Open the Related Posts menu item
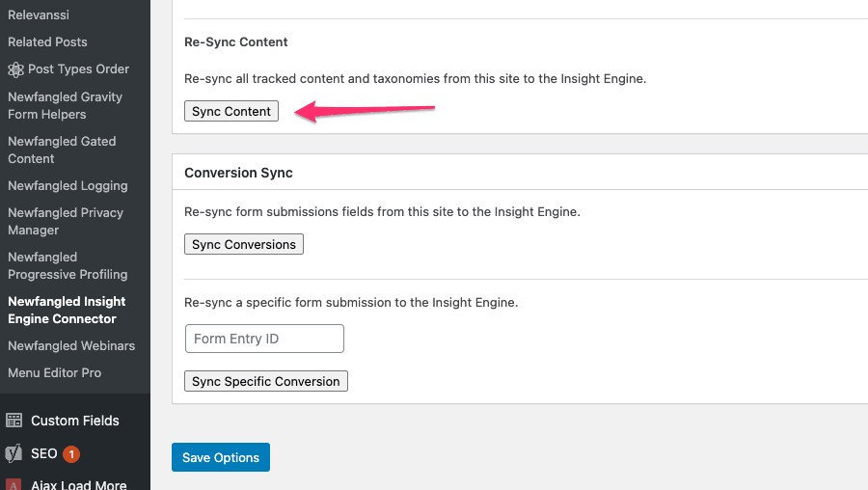Viewport: 868px width, 490px height. (47, 42)
